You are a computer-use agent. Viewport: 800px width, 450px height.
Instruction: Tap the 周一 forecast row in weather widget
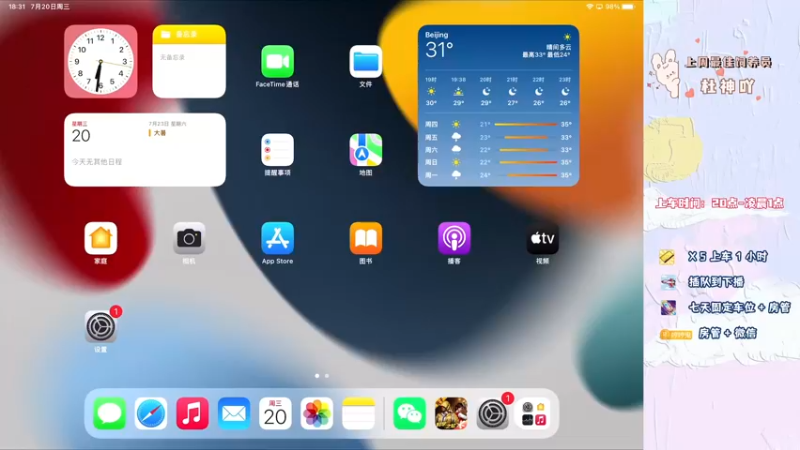[x=498, y=175]
